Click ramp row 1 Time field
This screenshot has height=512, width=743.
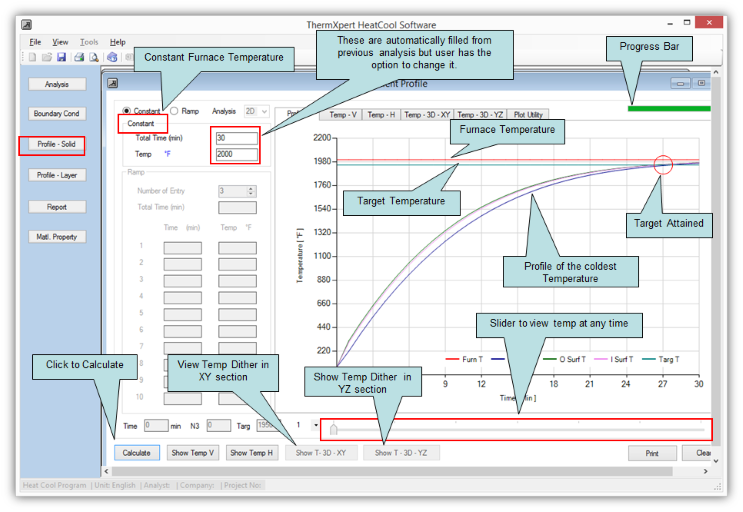182,248
